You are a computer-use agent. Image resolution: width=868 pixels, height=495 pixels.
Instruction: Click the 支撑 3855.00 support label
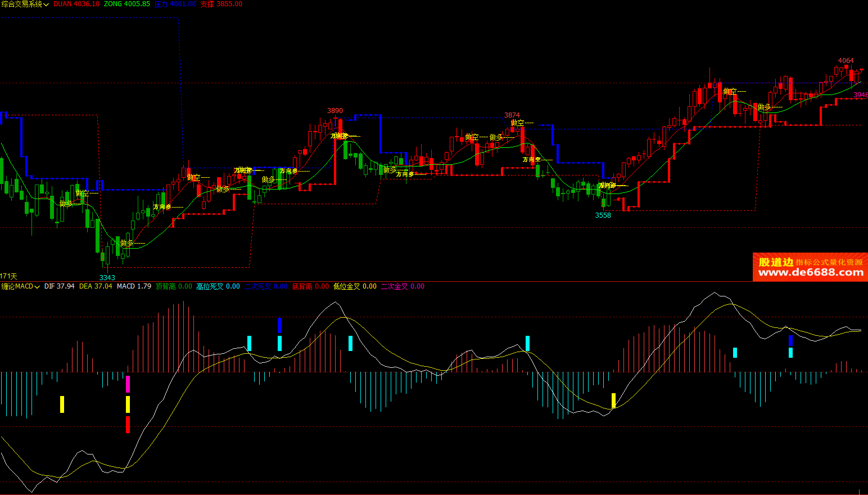pyautogui.click(x=221, y=4)
